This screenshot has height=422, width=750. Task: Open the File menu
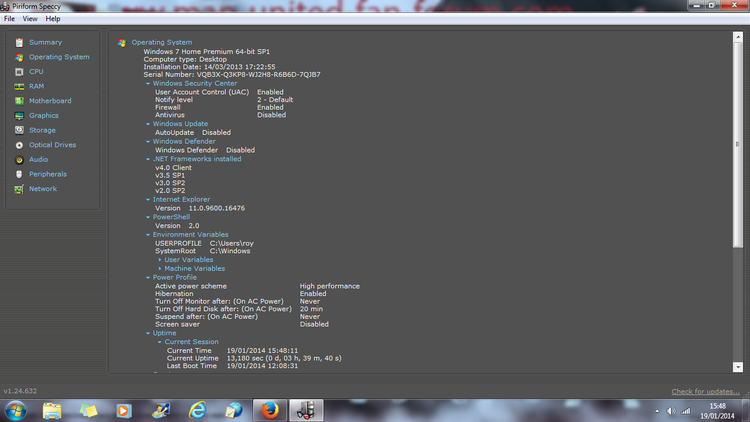[9, 19]
